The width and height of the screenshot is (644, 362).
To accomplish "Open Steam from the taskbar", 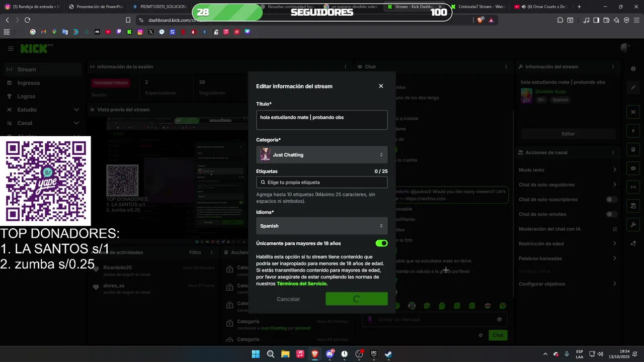I will pos(388,354).
